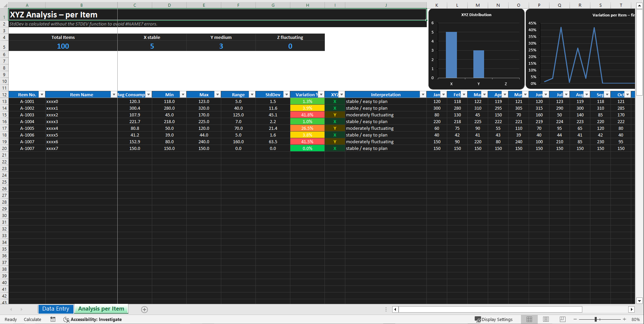Click the 0.0% variation cell

pyautogui.click(x=307, y=148)
